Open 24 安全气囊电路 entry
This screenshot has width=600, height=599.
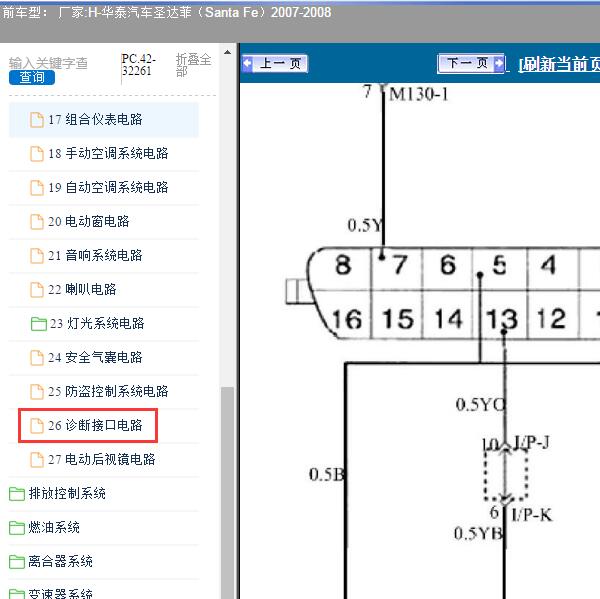point(104,358)
